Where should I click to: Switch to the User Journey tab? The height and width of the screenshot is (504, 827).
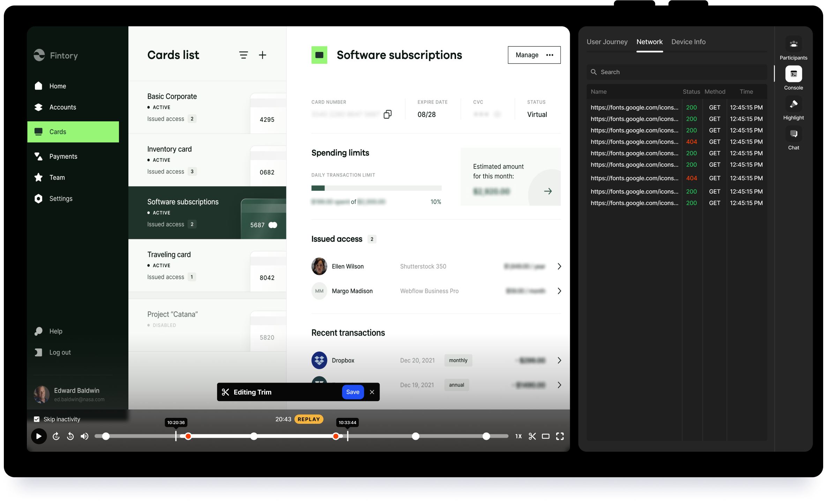(x=607, y=42)
